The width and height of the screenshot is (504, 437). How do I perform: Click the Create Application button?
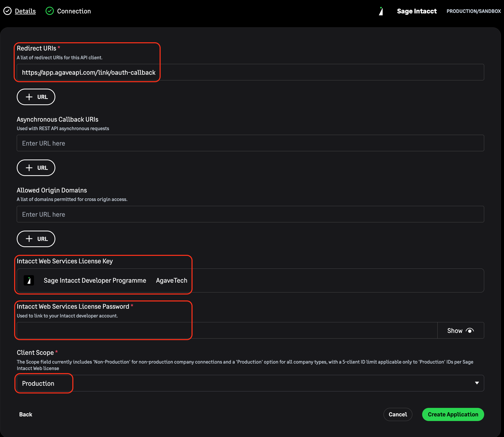click(x=453, y=414)
